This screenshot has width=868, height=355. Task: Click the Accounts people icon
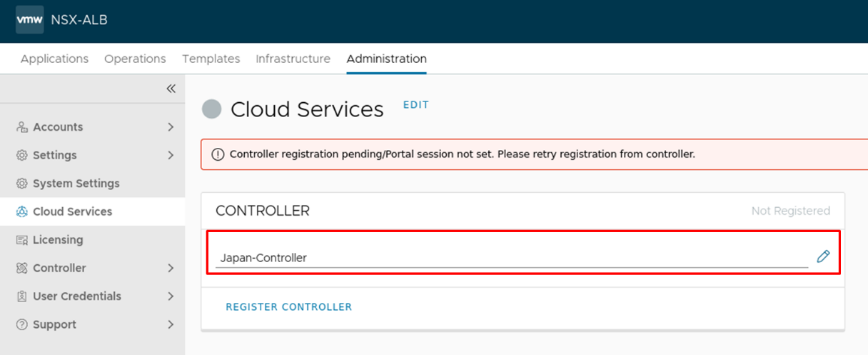coord(21,127)
